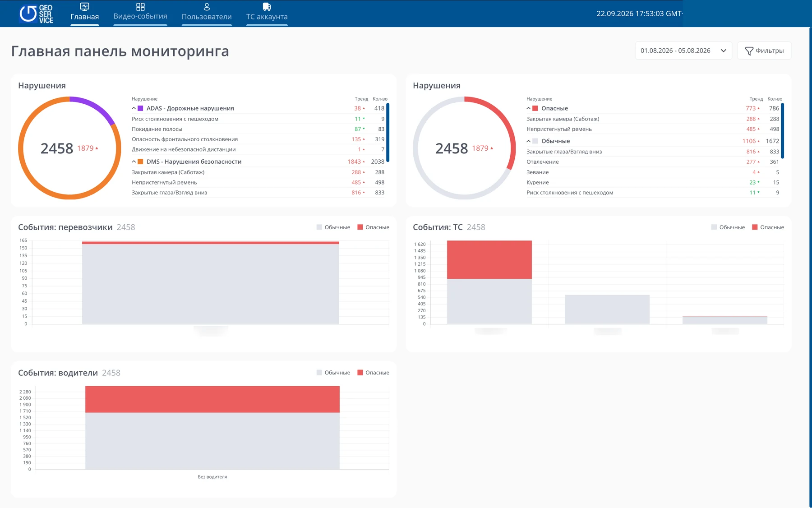Image resolution: width=812 pixels, height=508 pixels.
Task: Click the red Опасные swatch in violations list
Action: [535, 108]
